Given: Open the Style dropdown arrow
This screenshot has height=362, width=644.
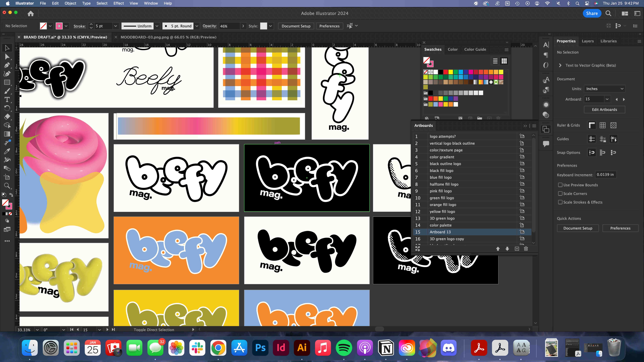Looking at the screenshot, I should [x=271, y=26].
